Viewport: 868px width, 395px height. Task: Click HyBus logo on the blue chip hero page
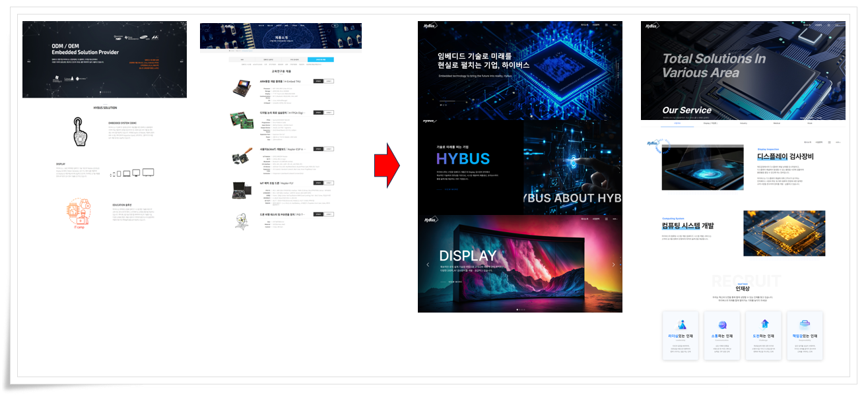tap(430, 26)
